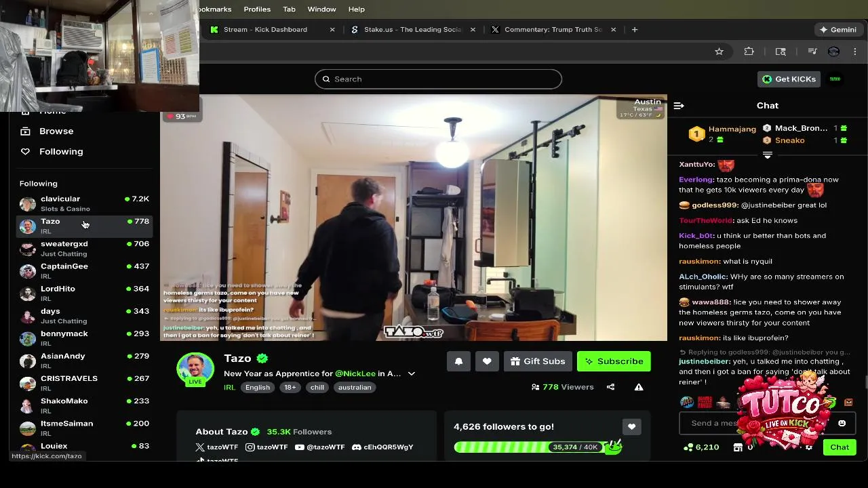The height and width of the screenshot is (488, 868).
Task: Click the heart on follower goal card
Action: click(631, 426)
